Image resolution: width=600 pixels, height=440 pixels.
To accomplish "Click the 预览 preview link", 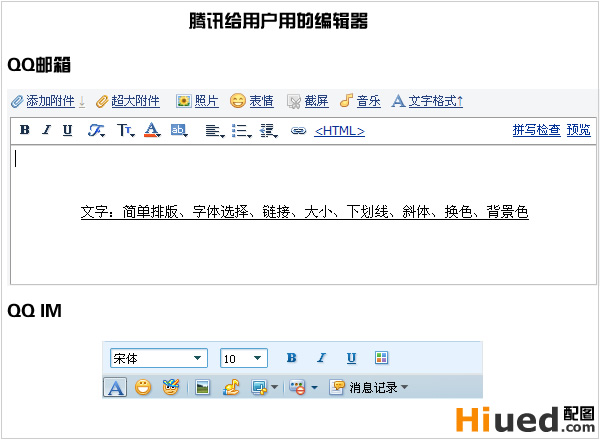I will (579, 130).
